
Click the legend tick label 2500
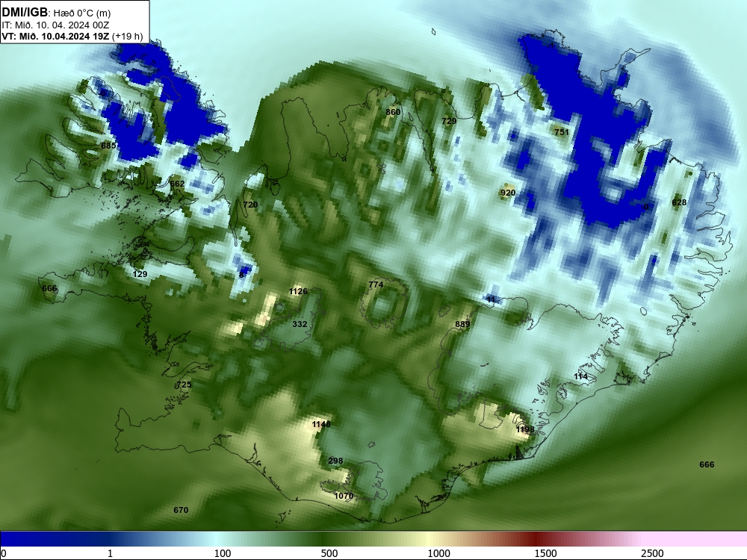(x=652, y=553)
